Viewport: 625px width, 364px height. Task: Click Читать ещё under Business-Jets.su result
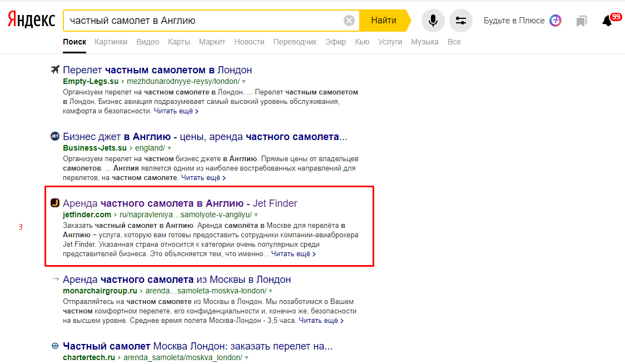click(204, 178)
